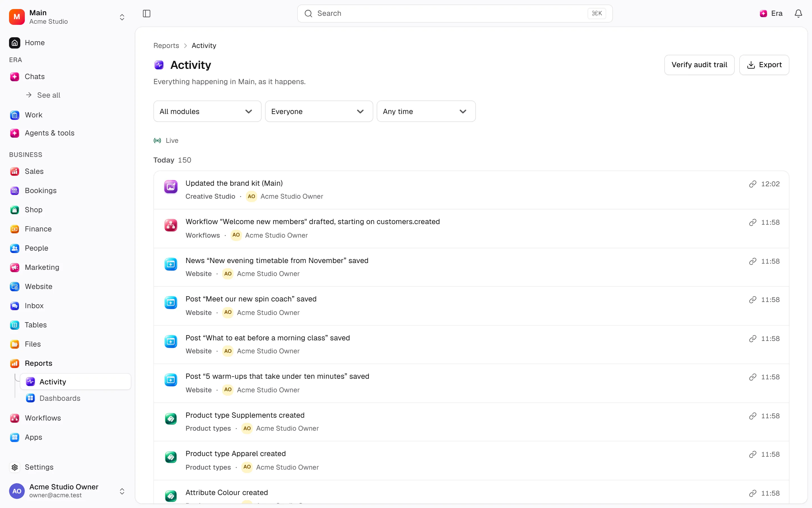812x508 pixels.
Task: Focus the Search field
Action: pyautogui.click(x=455, y=14)
